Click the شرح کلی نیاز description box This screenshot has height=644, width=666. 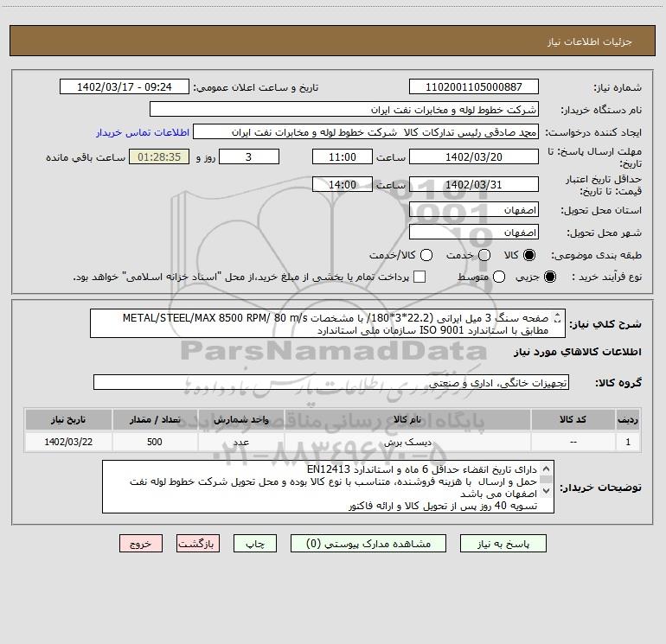328,323
